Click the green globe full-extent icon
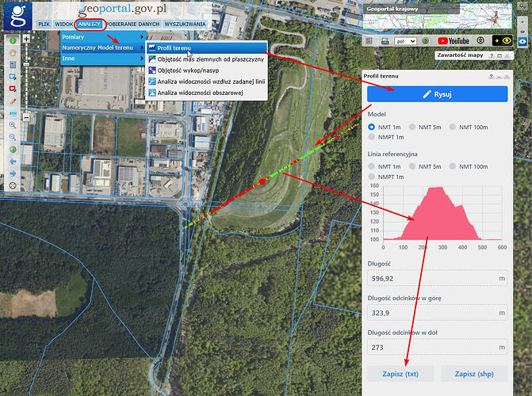Viewport: 532px width, 396px height. [13, 149]
